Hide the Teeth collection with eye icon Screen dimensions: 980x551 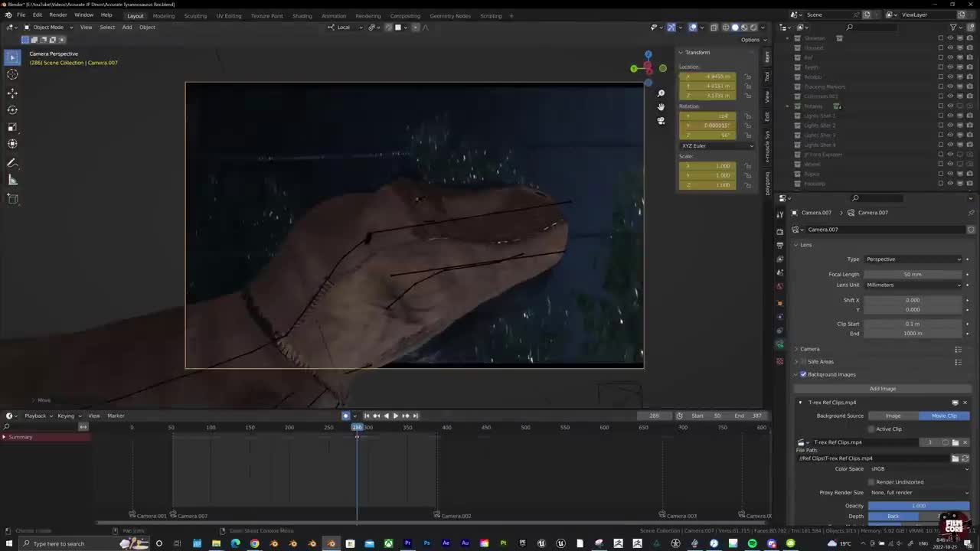tap(950, 67)
